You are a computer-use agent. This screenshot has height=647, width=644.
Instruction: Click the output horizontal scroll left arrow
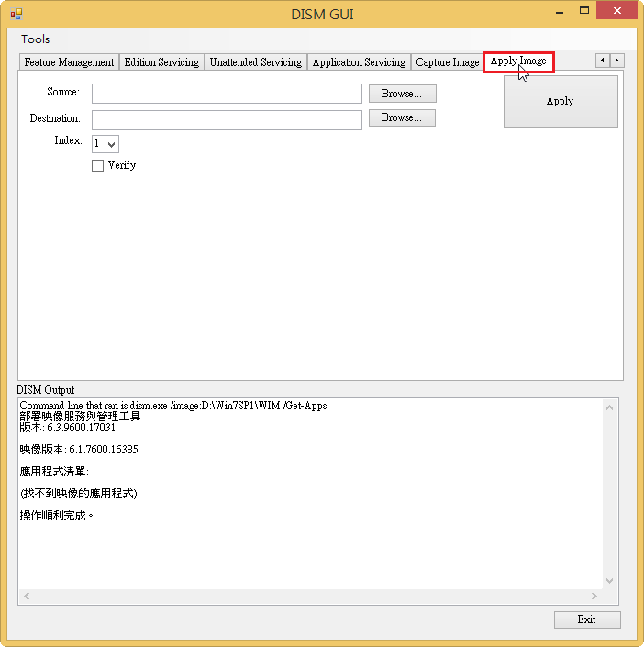click(x=26, y=597)
